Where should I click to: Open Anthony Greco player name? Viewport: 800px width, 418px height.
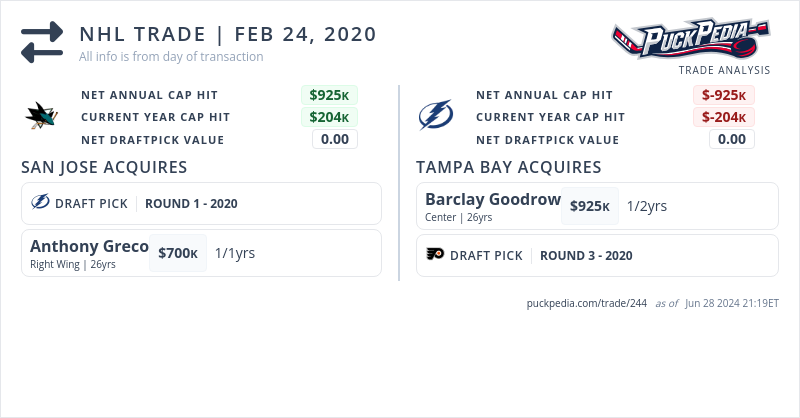pos(89,246)
